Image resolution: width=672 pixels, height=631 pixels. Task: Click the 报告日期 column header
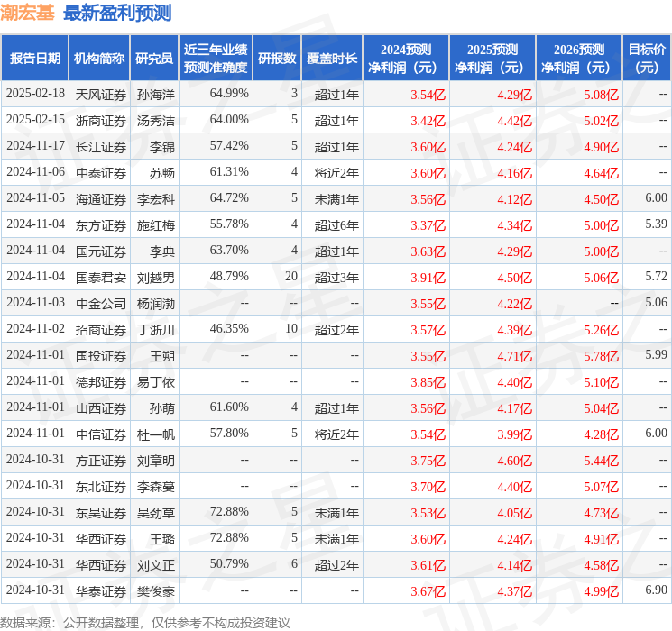pos(35,59)
